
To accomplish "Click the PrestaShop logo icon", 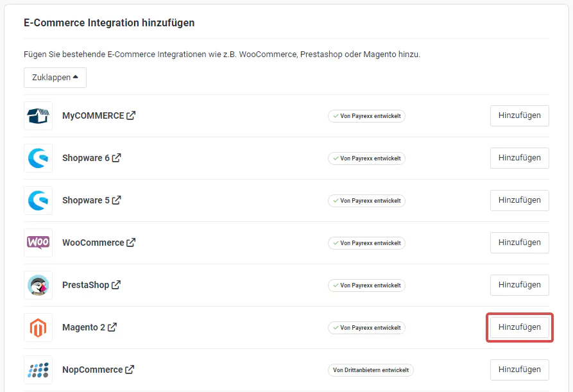I will (x=38, y=285).
